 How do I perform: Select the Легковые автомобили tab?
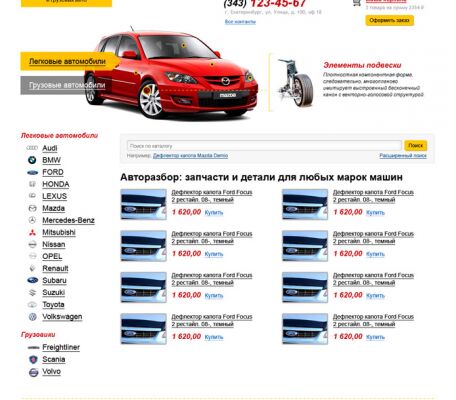tap(67, 61)
